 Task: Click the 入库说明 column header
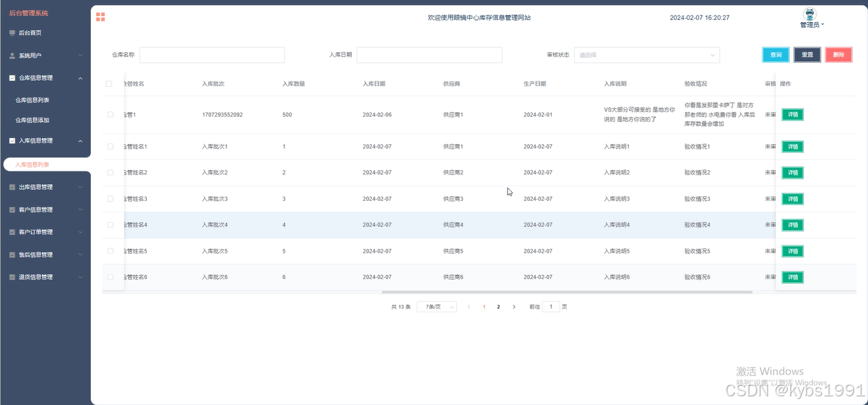pos(616,84)
